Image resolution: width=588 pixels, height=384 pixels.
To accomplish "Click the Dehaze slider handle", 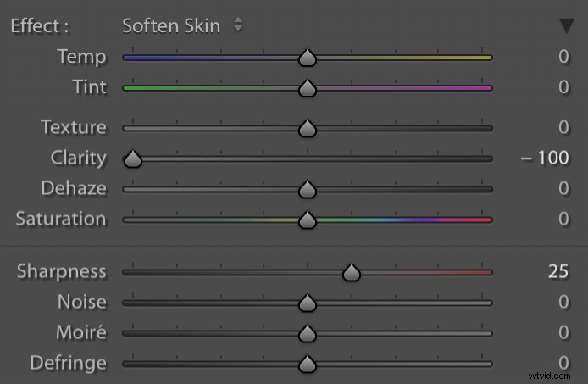I will click(308, 189).
